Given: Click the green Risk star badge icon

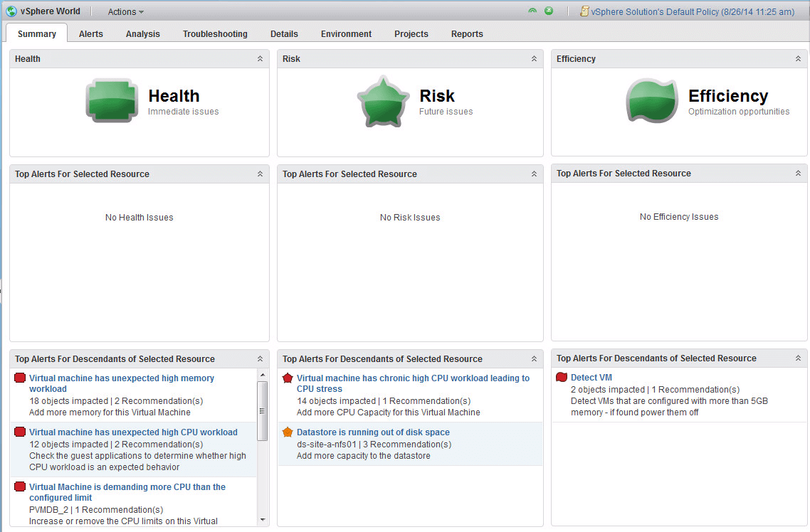Looking at the screenshot, I should 383,101.
